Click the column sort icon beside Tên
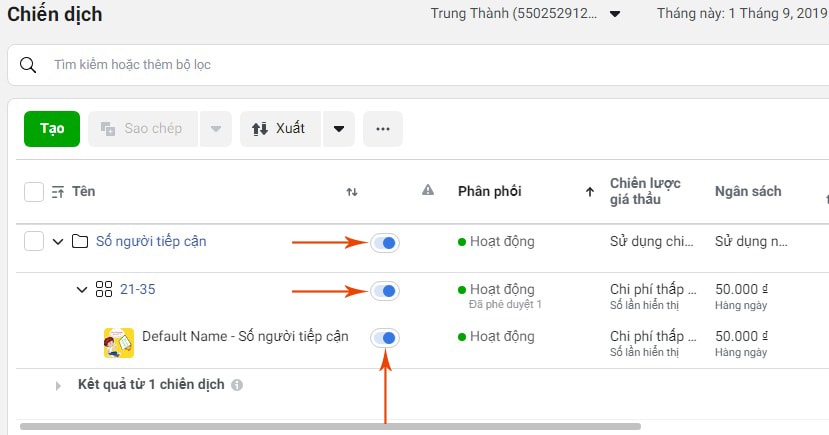This screenshot has width=829, height=435. pyautogui.click(x=58, y=192)
